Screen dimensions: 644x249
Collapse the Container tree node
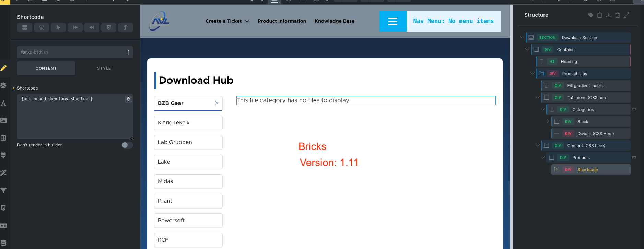tap(527, 49)
